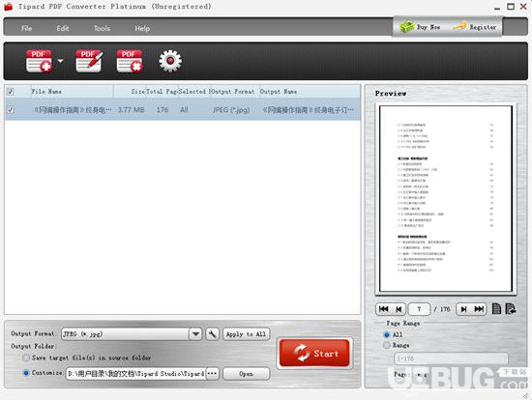This screenshot has height=400, width=532.
Task: Toggle the select-all checkbox in list header
Action: point(11,92)
